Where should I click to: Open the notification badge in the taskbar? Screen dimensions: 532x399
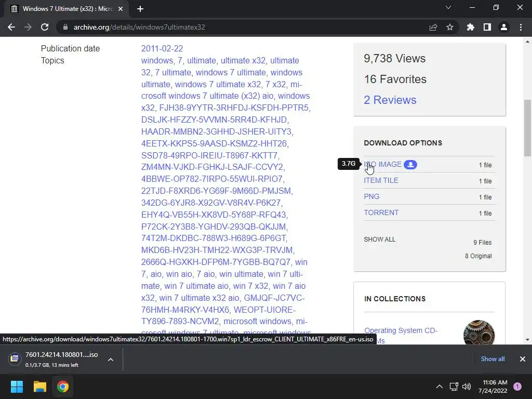tap(517, 387)
